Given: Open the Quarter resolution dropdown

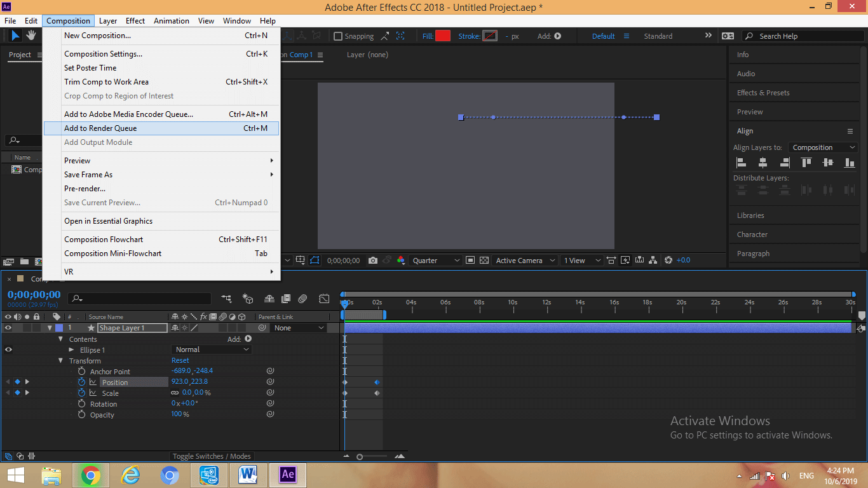Looking at the screenshot, I should coord(436,261).
